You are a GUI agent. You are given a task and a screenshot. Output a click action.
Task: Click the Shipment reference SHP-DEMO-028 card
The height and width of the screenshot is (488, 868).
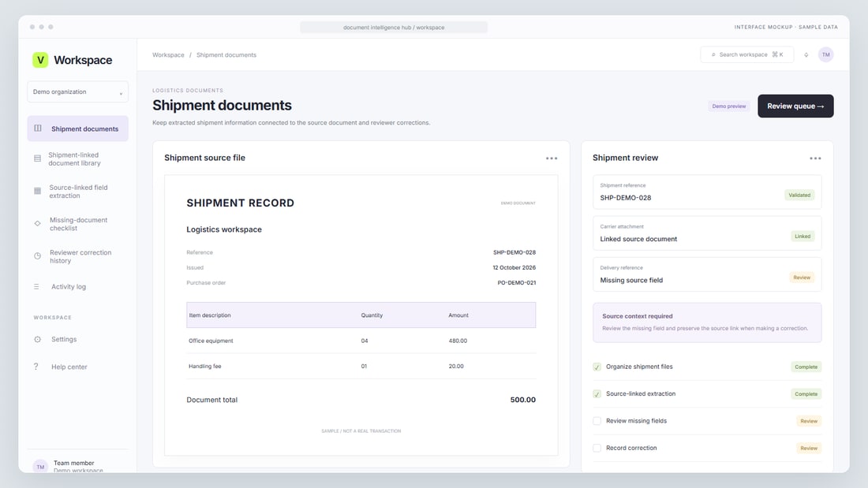[707, 192]
